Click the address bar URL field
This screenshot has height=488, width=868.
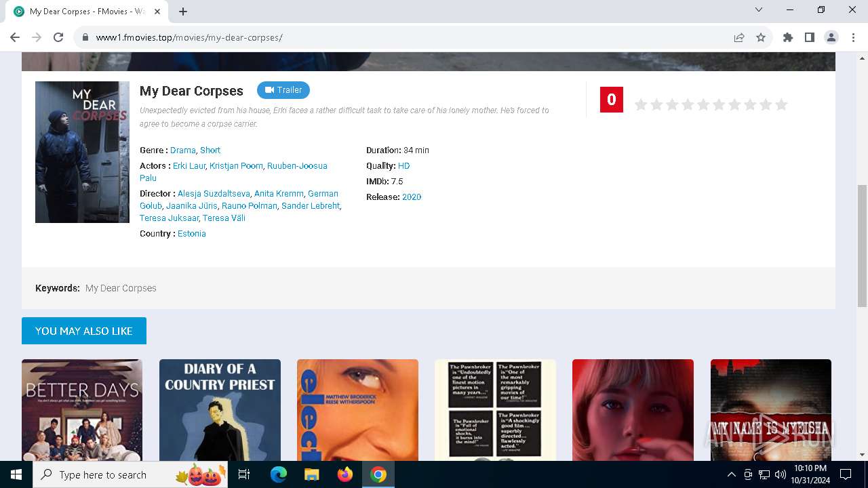click(x=407, y=37)
